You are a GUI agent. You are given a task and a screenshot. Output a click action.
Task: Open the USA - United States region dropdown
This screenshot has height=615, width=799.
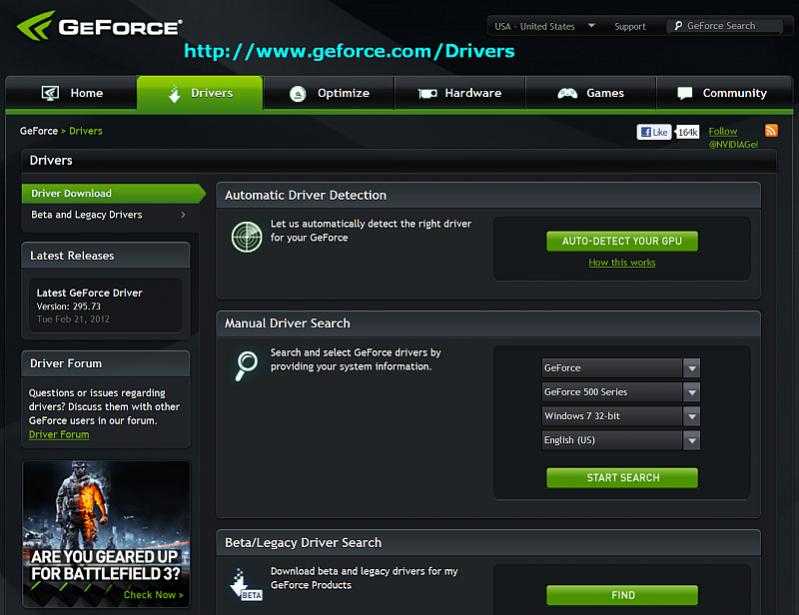[545, 26]
